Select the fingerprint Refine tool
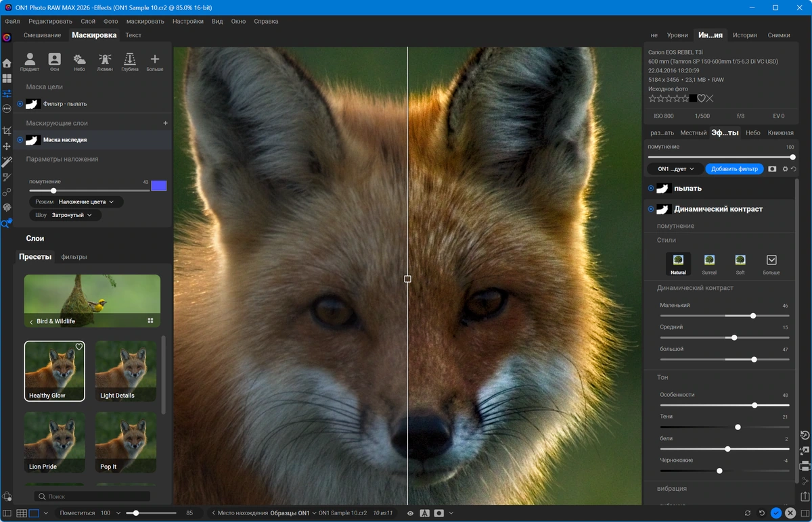812x522 pixels. click(x=7, y=208)
